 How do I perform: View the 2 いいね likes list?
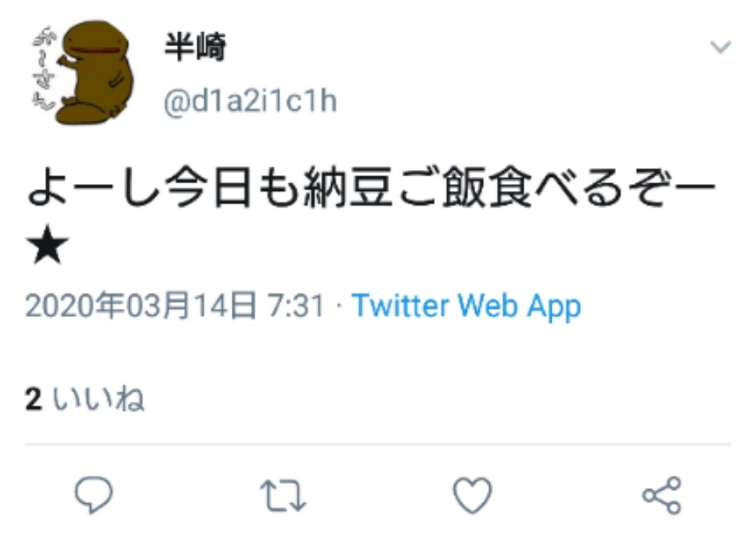[85, 399]
